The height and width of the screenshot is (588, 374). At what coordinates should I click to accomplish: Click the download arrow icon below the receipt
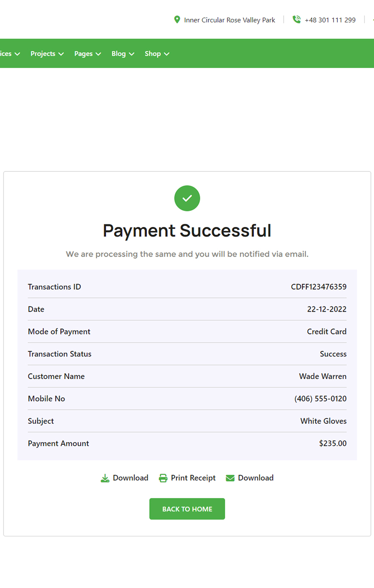pos(105,478)
